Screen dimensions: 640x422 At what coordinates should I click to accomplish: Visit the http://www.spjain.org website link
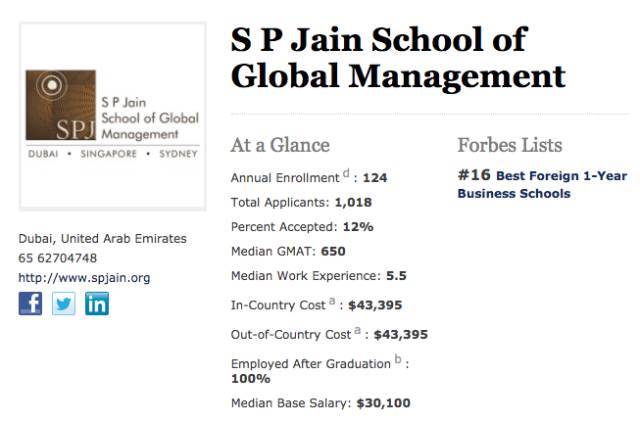(84, 277)
